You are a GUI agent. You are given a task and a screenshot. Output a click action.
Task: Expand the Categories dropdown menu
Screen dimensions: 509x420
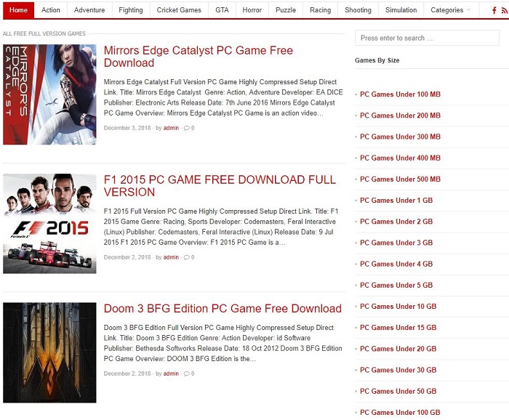tap(450, 10)
